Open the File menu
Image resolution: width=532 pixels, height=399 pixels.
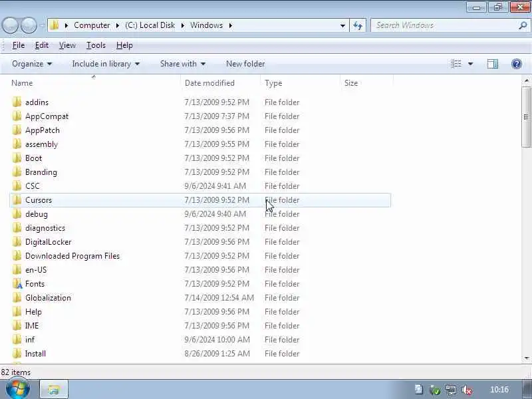click(x=19, y=45)
